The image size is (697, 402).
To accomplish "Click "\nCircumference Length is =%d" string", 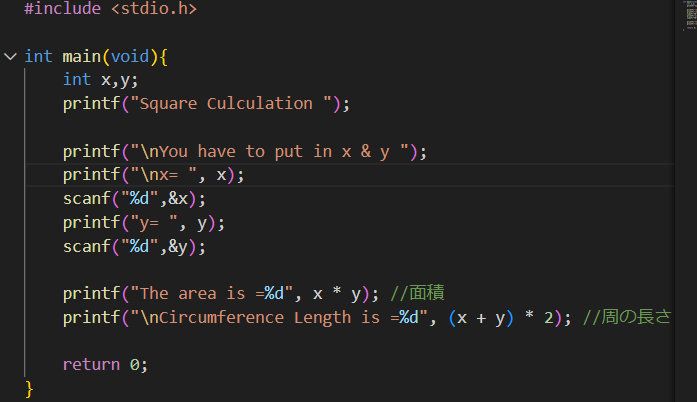I will pyautogui.click(x=279, y=318).
